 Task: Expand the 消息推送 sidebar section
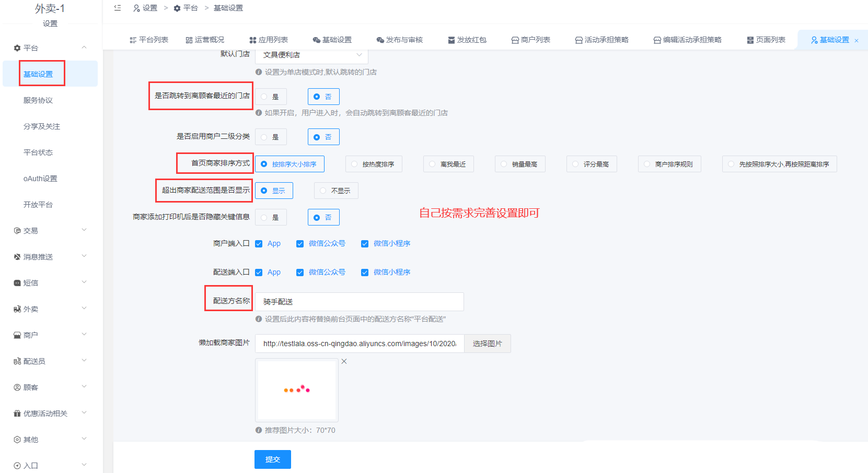click(84, 256)
